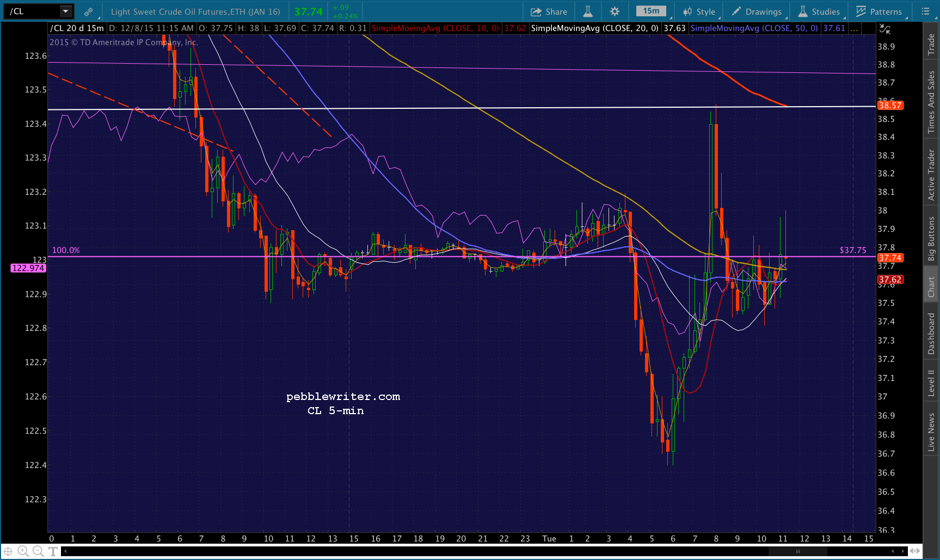Screen dimensions: 940x560
Task: Click the Tue label on time axis
Action: click(549, 539)
